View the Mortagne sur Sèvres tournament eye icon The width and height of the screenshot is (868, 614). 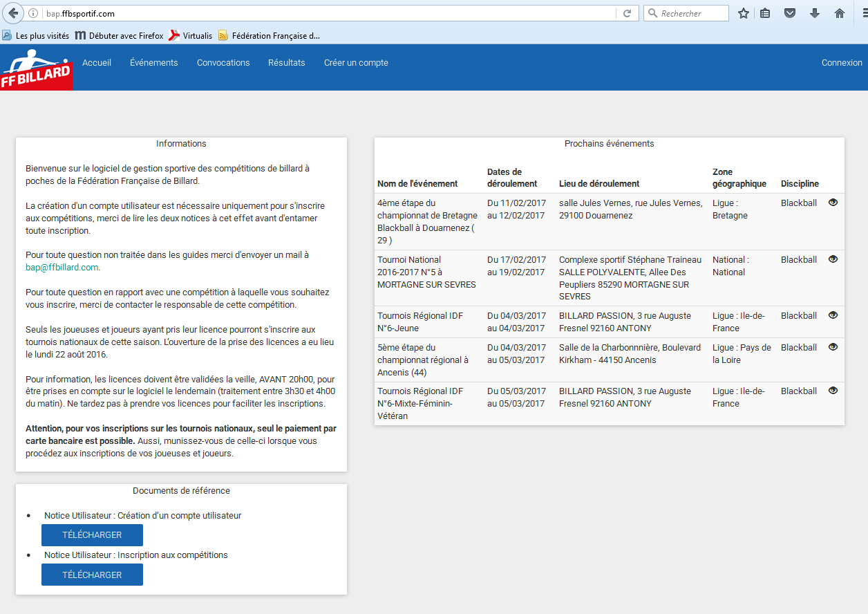click(833, 259)
